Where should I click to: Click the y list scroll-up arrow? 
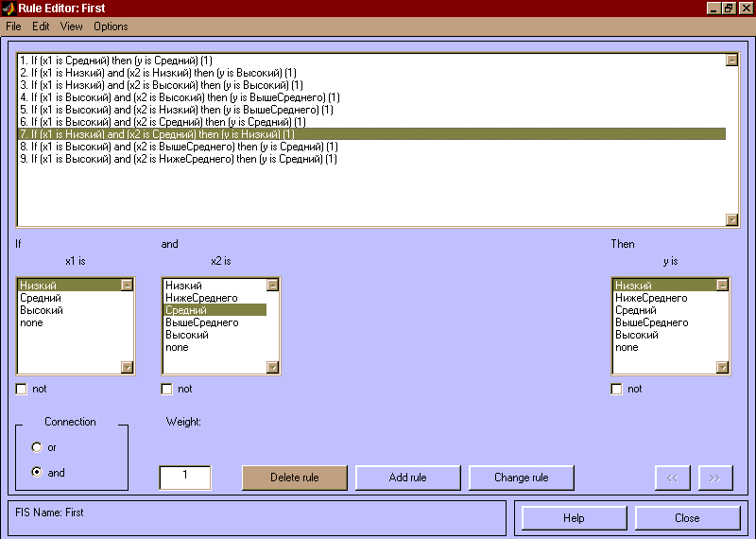click(x=722, y=285)
